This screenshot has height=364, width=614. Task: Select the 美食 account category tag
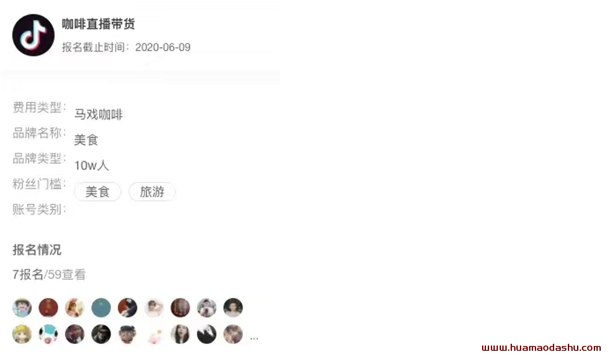pyautogui.click(x=97, y=192)
